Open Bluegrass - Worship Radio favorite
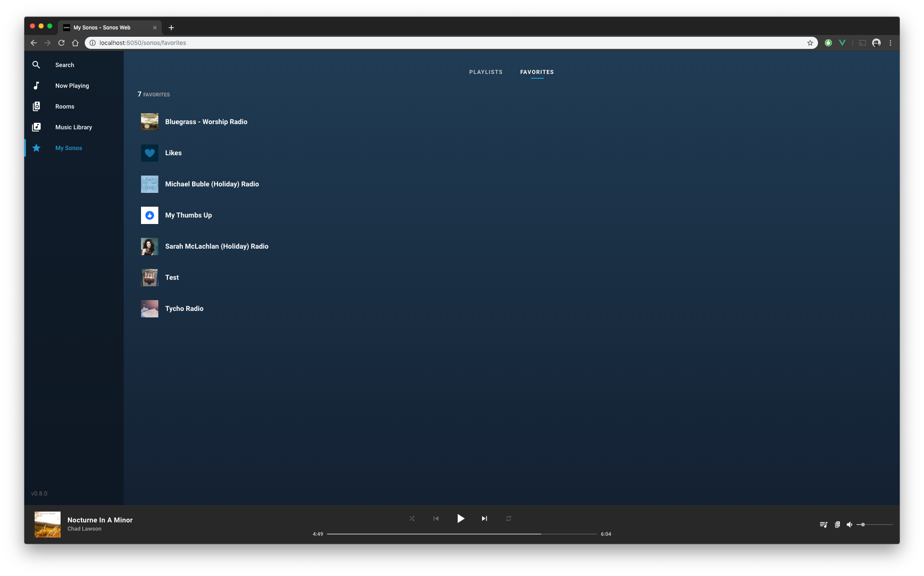This screenshot has width=924, height=576. 206,122
